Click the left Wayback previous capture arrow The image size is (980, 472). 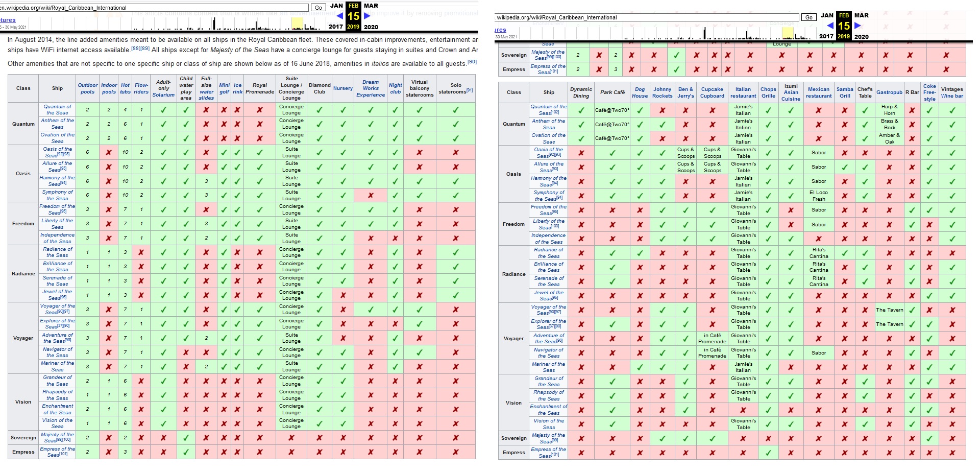pyautogui.click(x=340, y=16)
